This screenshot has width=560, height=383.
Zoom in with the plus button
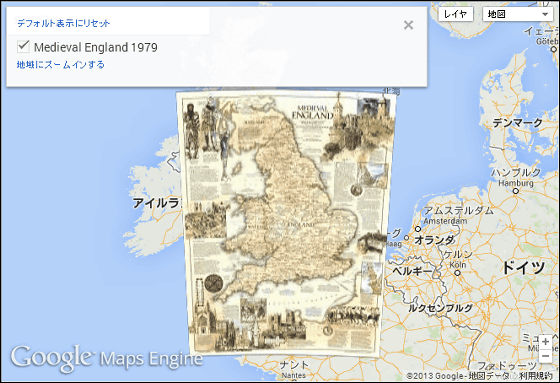pyautogui.click(x=545, y=342)
